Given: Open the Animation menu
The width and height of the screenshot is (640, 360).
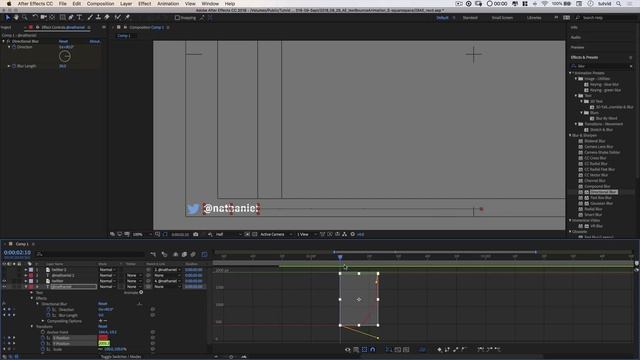Looking at the screenshot, I should [x=168, y=4].
